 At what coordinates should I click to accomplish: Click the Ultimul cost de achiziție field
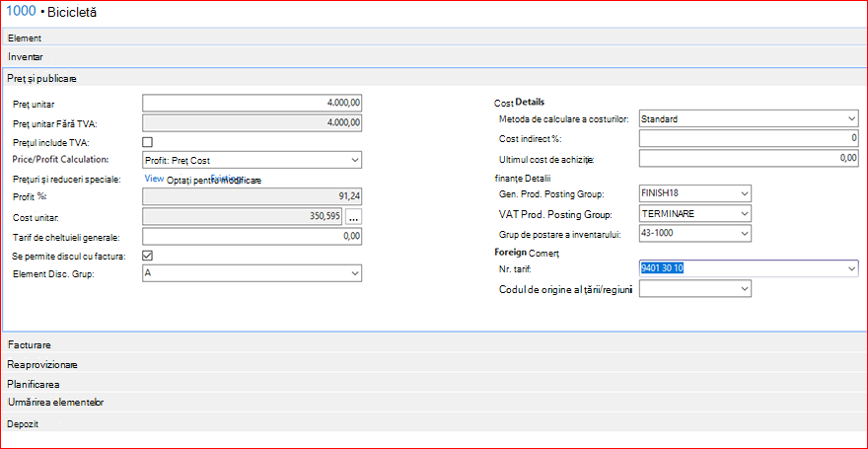coord(749,158)
